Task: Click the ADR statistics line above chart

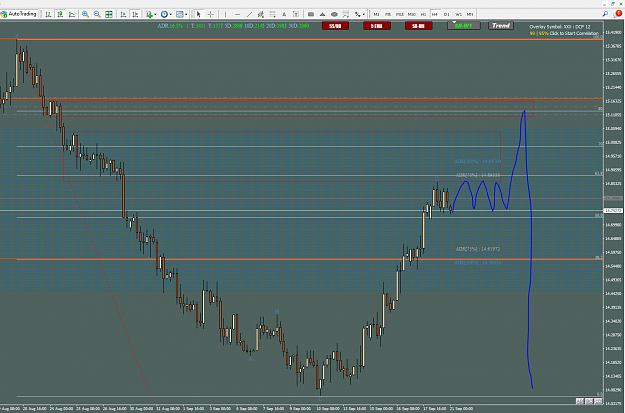Action: click(233, 26)
